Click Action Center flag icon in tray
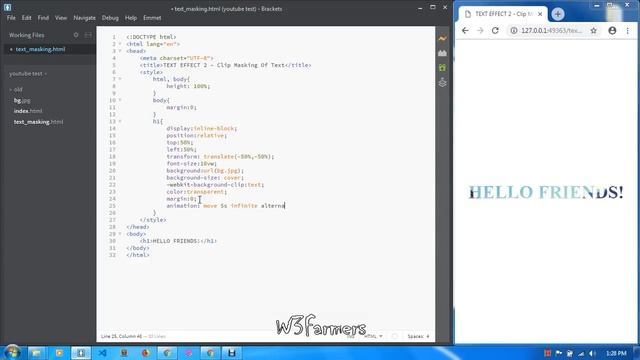Viewport: 640px width, 360px height. point(559,353)
